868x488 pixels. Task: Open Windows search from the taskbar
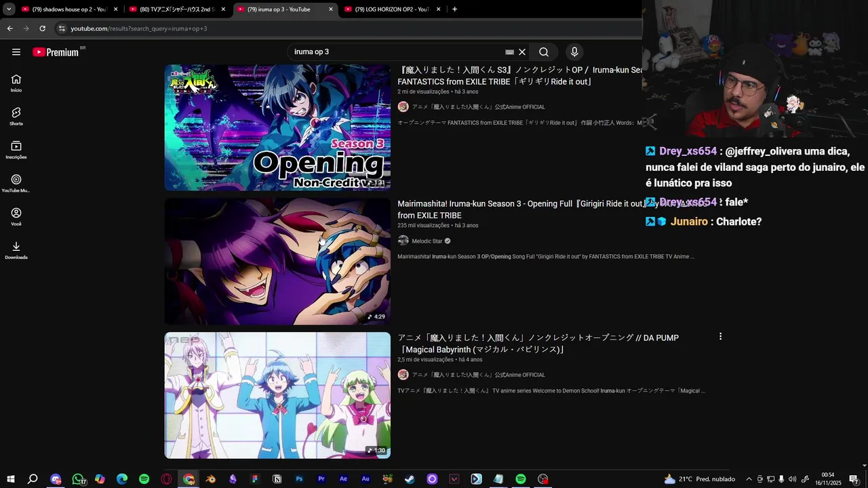coord(33,479)
